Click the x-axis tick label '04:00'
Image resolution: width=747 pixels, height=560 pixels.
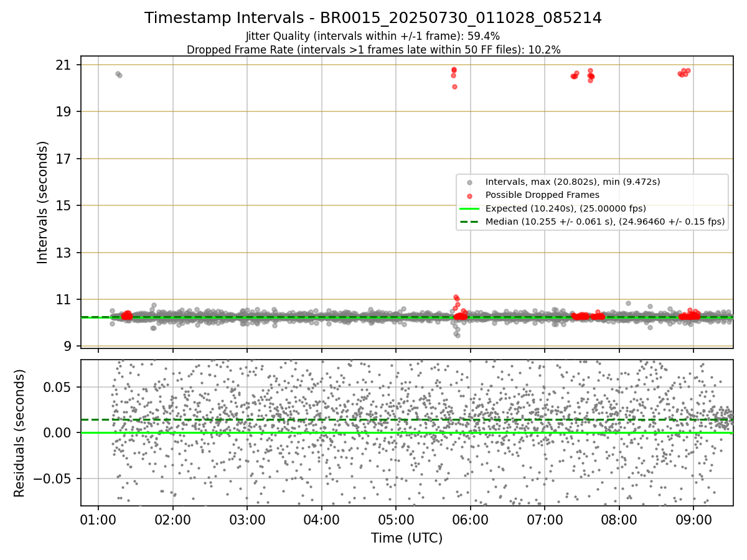(x=321, y=520)
